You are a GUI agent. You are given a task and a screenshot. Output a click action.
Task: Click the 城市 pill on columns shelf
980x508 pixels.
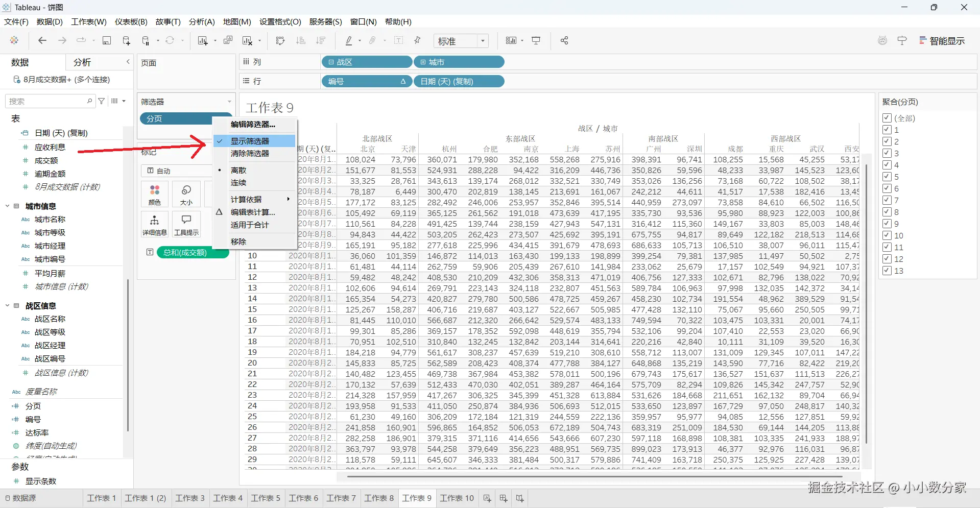[x=459, y=62]
